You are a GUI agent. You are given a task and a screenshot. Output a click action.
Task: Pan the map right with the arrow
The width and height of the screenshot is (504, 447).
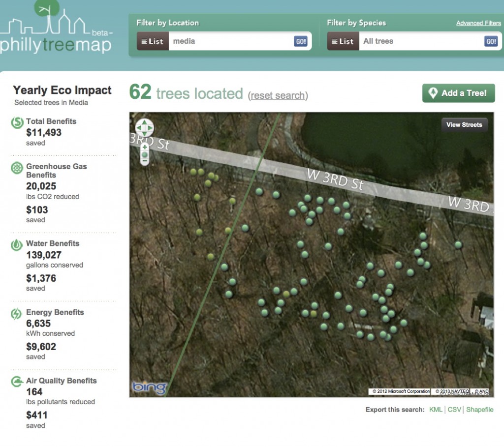coord(150,128)
